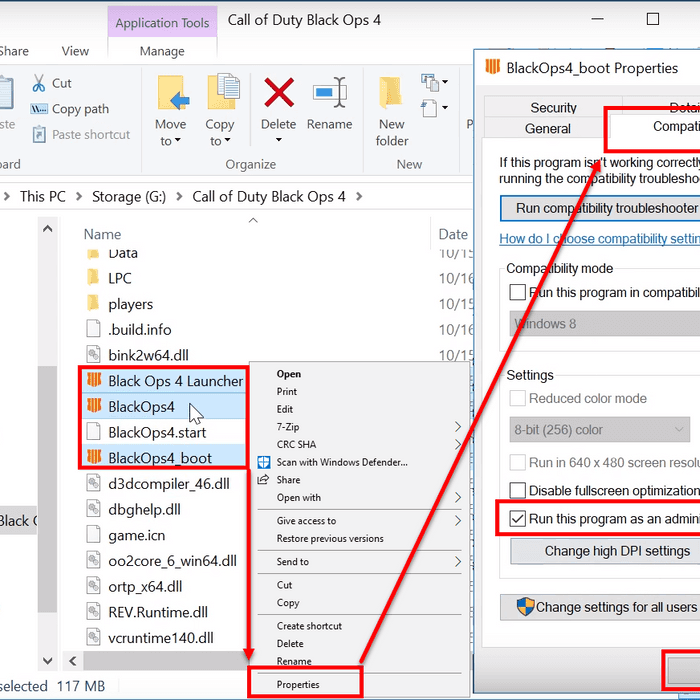This screenshot has height=700, width=700.
Task: Click navigation pane scroll down arrow
Action: point(48,660)
